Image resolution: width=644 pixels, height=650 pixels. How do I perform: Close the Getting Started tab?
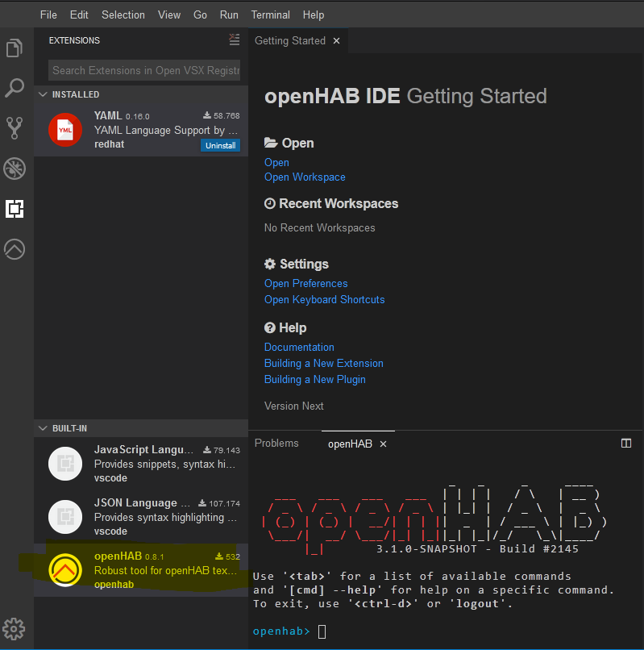click(x=337, y=41)
